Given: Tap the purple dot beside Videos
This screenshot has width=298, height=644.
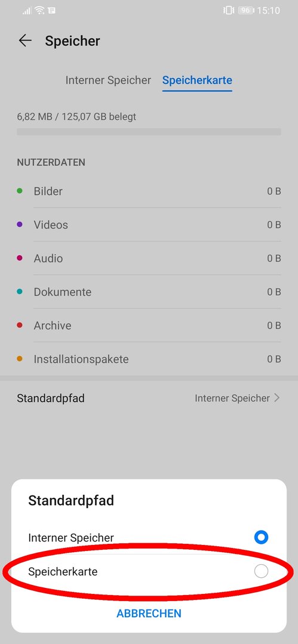Looking at the screenshot, I should (x=19, y=225).
